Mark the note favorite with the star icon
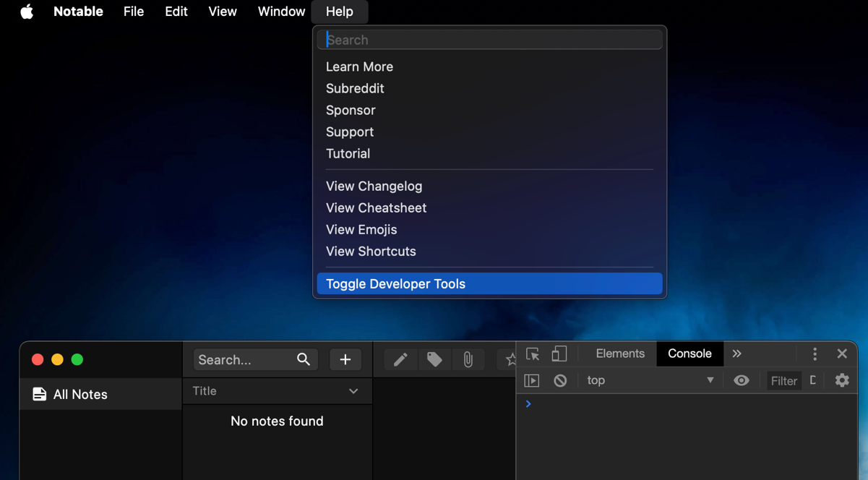Image resolution: width=868 pixels, height=480 pixels. tap(510, 359)
